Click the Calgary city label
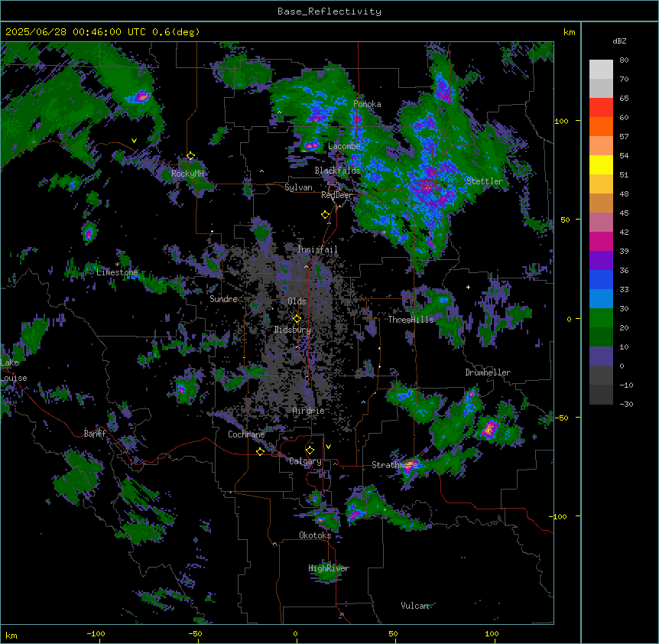 pos(305,461)
